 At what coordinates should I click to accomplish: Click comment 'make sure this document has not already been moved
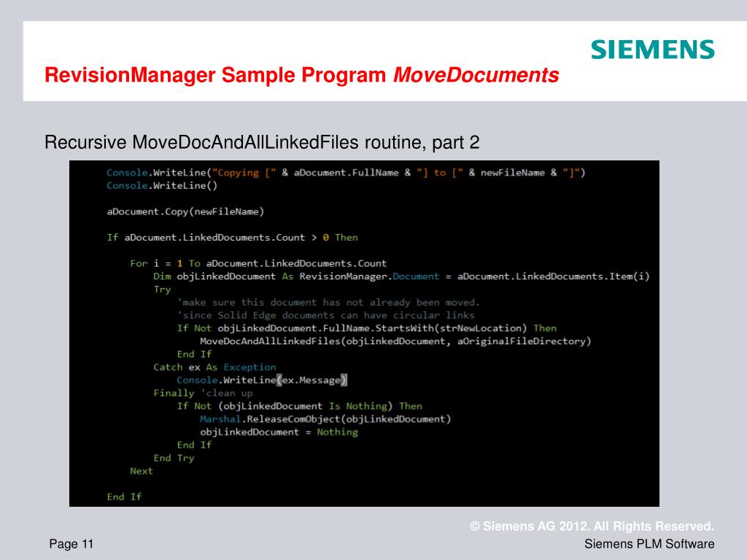coord(328,303)
